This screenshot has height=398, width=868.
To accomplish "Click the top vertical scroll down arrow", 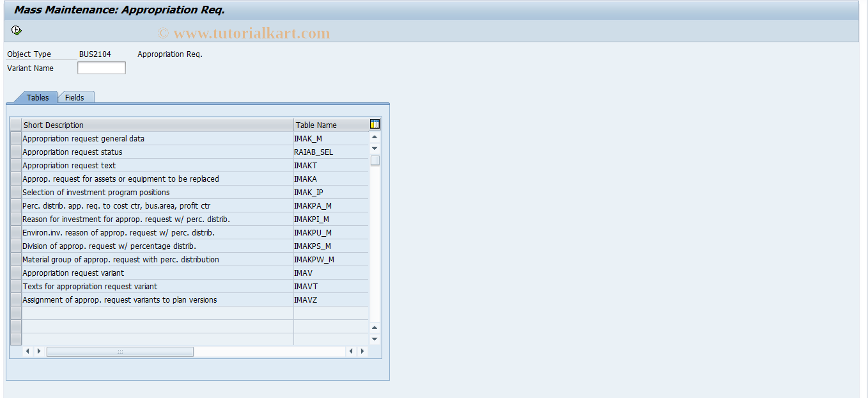I will coord(375,148).
